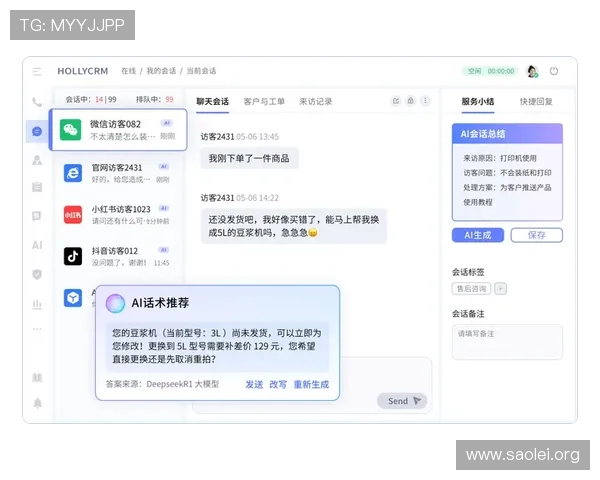The height and width of the screenshot is (480, 600).
Task: Click the message 我刚下单了一件商品
Action: pos(249,158)
